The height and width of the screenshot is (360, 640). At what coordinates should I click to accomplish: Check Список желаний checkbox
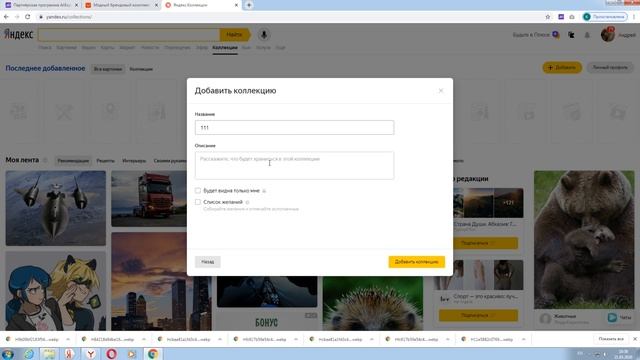(198, 202)
